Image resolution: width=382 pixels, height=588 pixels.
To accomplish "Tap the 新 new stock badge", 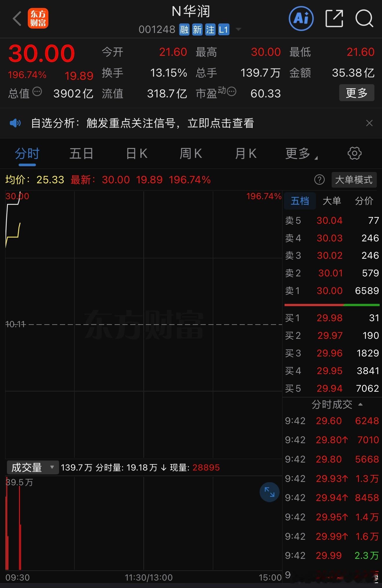I will tap(197, 29).
